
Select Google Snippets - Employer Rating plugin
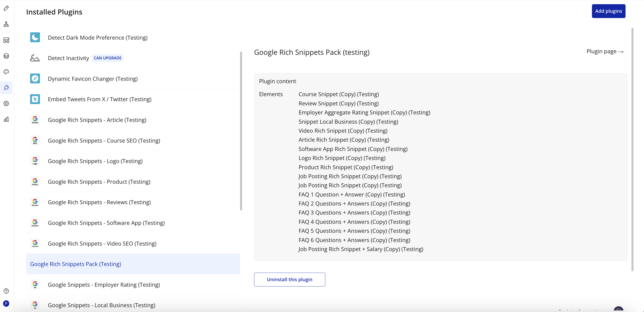[104, 285]
